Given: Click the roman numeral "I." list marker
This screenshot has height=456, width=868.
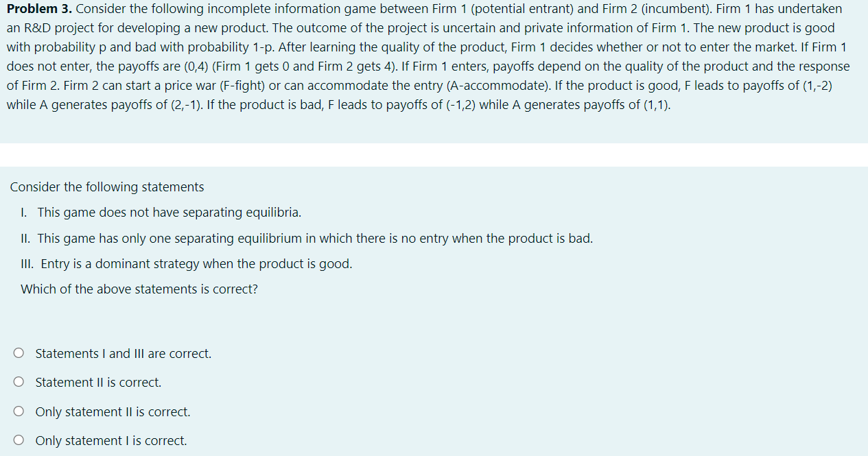Looking at the screenshot, I should point(24,213).
